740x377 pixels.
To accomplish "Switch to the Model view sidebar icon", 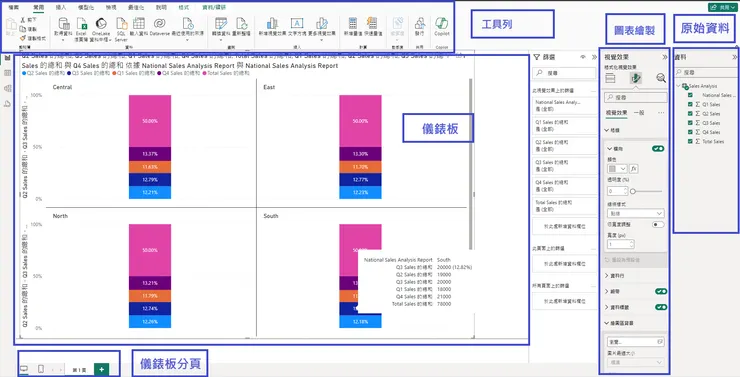I will (8, 88).
